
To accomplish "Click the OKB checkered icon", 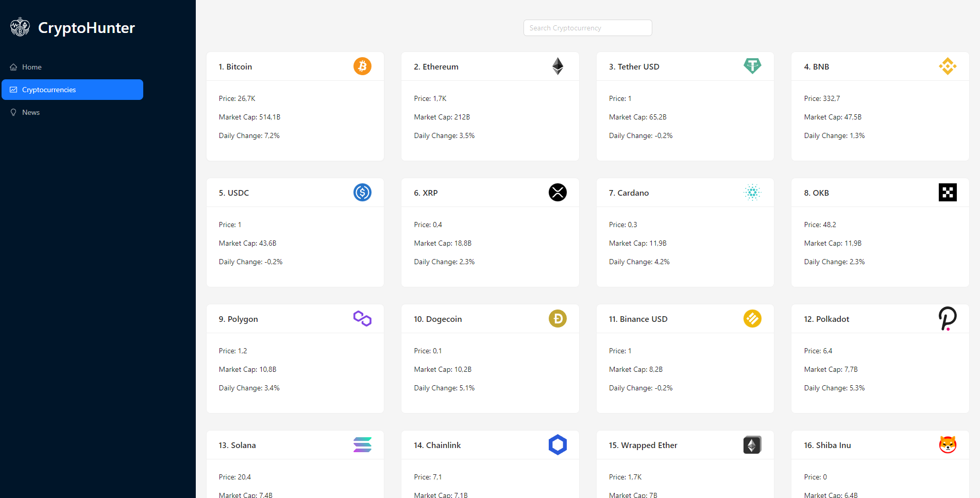I will pyautogui.click(x=948, y=192).
